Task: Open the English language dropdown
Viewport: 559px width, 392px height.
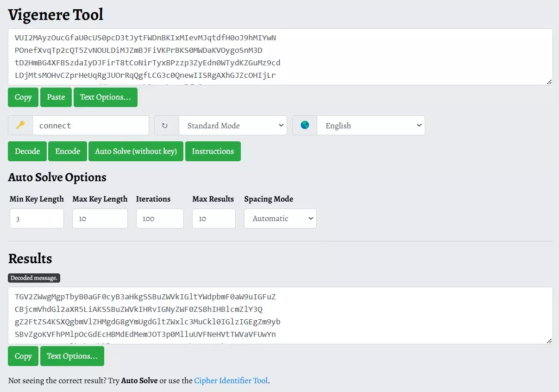Action: pos(371,126)
